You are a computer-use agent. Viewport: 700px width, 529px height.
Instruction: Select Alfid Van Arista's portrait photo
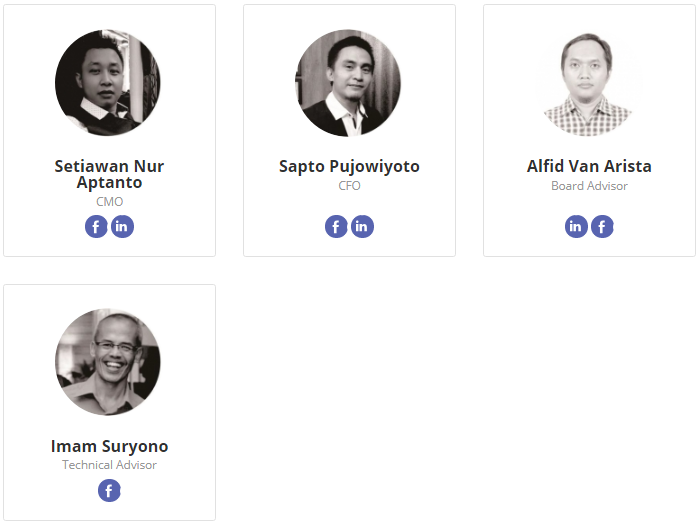pyautogui.click(x=588, y=83)
